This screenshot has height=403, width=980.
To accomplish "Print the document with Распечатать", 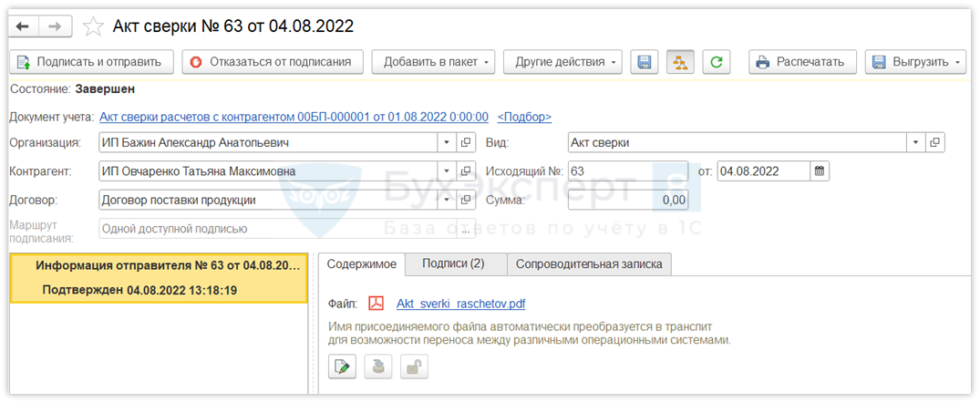I will [x=802, y=62].
